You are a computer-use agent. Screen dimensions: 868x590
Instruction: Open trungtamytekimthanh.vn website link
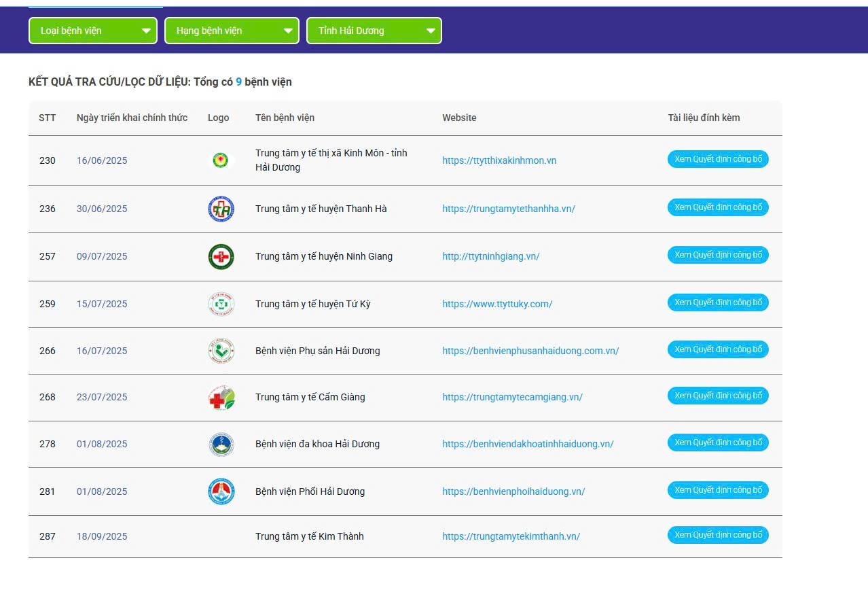click(511, 536)
